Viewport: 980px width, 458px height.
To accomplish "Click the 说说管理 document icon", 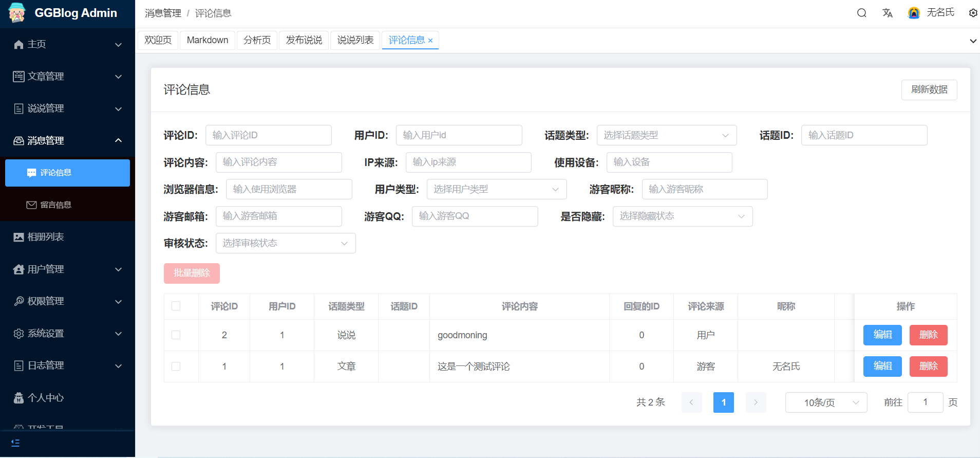I will click(x=18, y=108).
